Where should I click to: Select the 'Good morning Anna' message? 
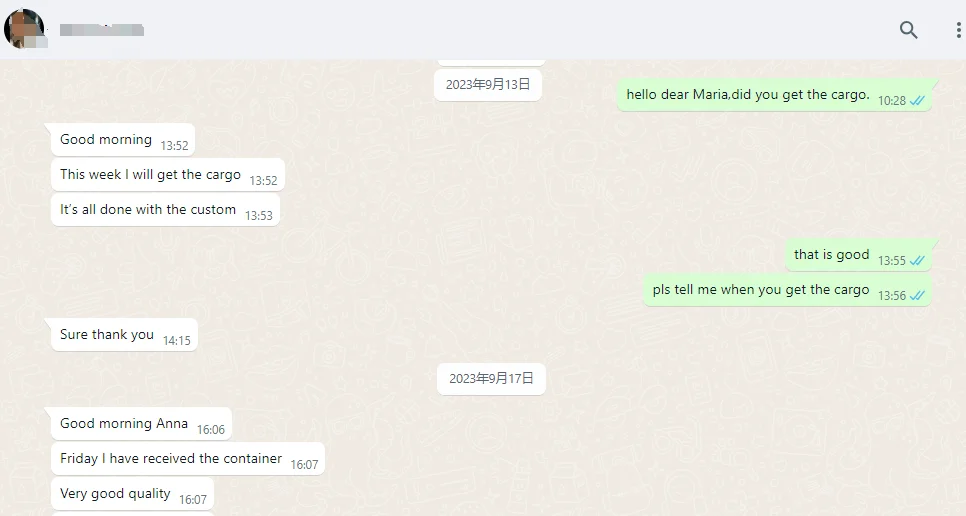[x=141, y=424]
